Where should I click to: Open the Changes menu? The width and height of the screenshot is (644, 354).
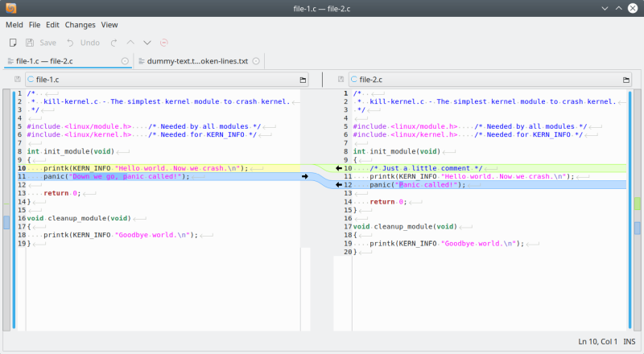[80, 25]
